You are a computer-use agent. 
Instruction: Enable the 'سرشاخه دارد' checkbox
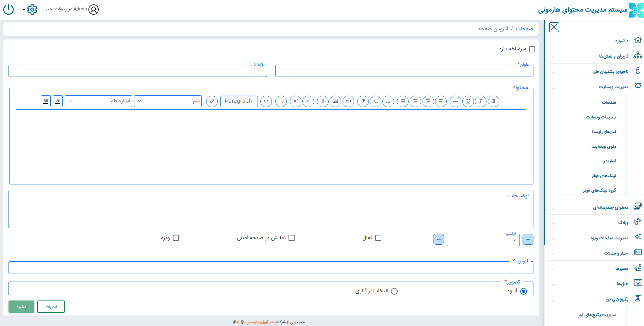532,49
